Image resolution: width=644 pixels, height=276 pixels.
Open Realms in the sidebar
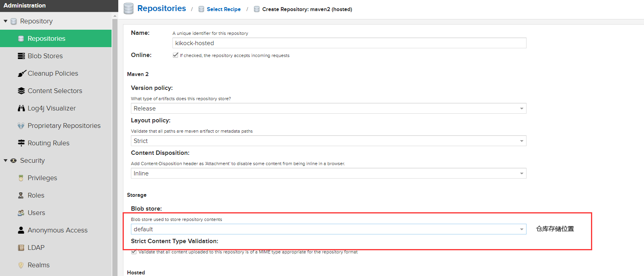[56, 265]
